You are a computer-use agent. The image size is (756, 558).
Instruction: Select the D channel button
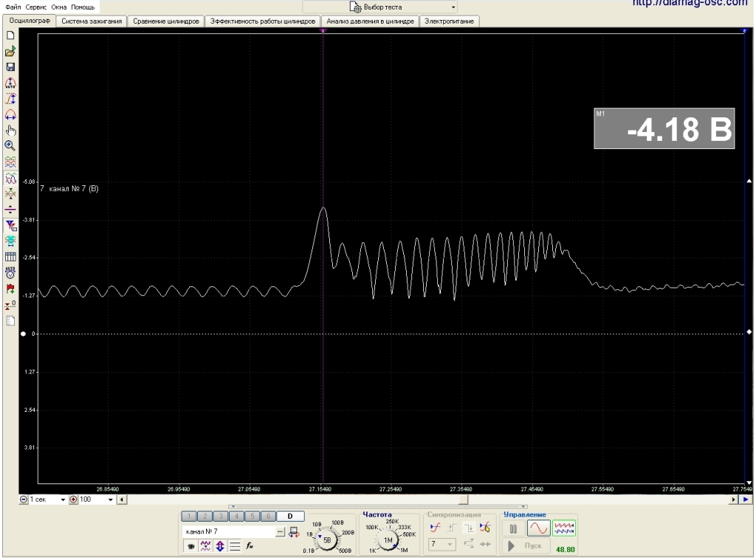coord(290,517)
